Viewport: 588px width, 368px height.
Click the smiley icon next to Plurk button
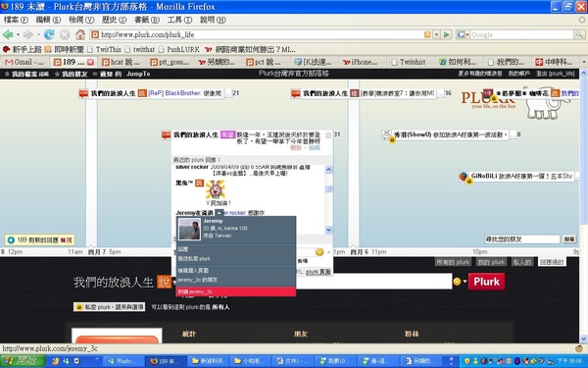click(457, 282)
